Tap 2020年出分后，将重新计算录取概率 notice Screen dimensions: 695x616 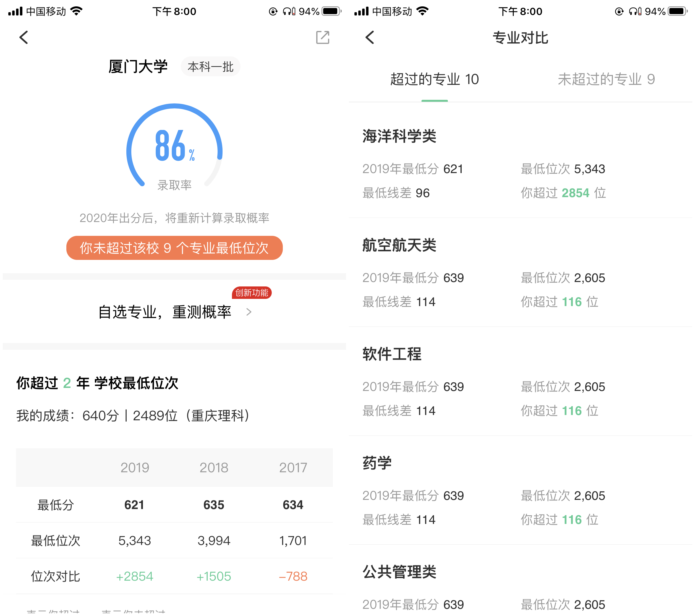coord(174,218)
